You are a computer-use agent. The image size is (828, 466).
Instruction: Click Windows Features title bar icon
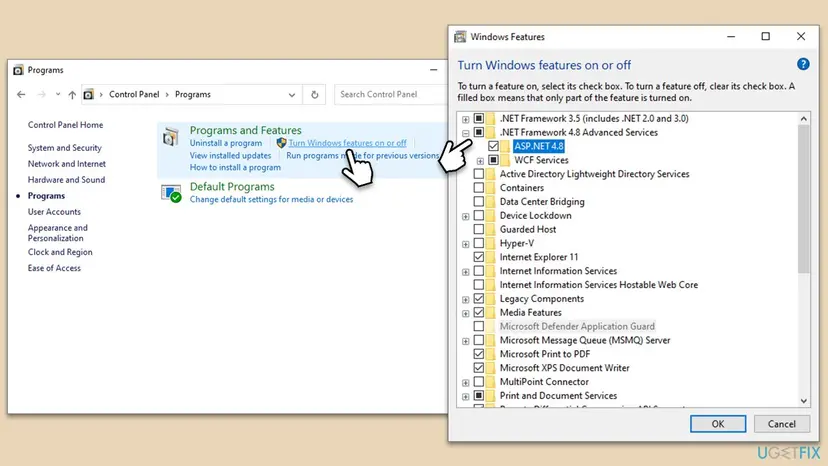tap(460, 37)
